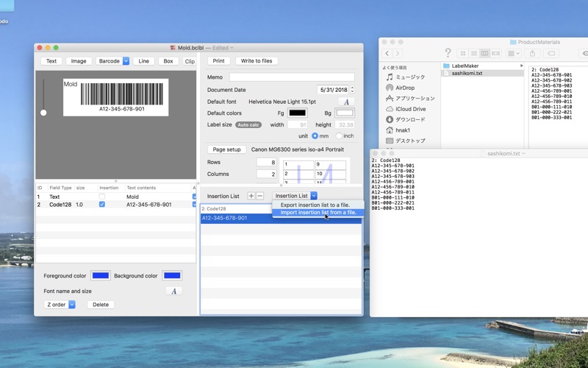Viewport: 588px width, 368px height.
Task: Click the Text button to add text field
Action: point(51,61)
